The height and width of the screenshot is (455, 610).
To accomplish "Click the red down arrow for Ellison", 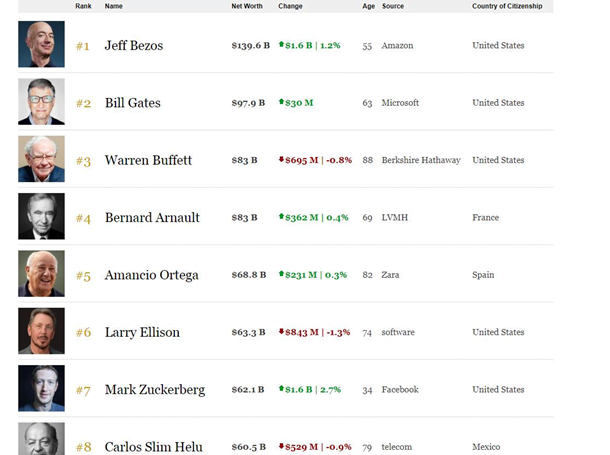I will point(281,332).
